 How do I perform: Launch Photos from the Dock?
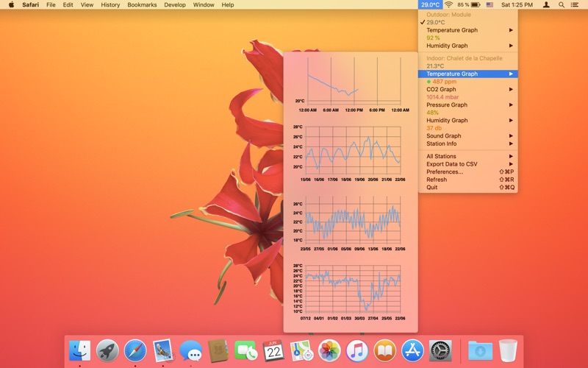(329, 350)
